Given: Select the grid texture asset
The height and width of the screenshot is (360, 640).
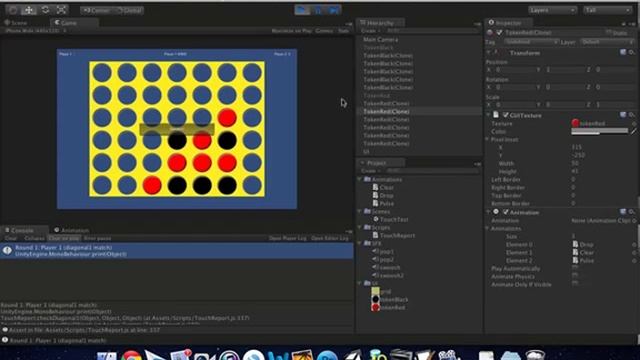Looking at the screenshot, I should tap(381, 291).
